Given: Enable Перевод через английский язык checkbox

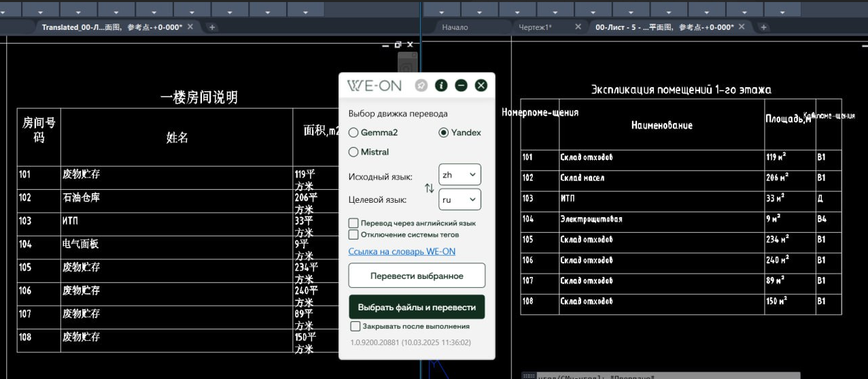Looking at the screenshot, I should 353,223.
